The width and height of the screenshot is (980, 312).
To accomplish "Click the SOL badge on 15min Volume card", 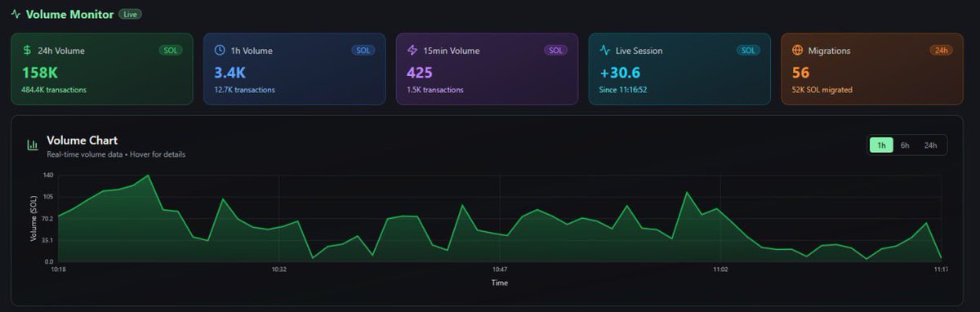I will (556, 50).
